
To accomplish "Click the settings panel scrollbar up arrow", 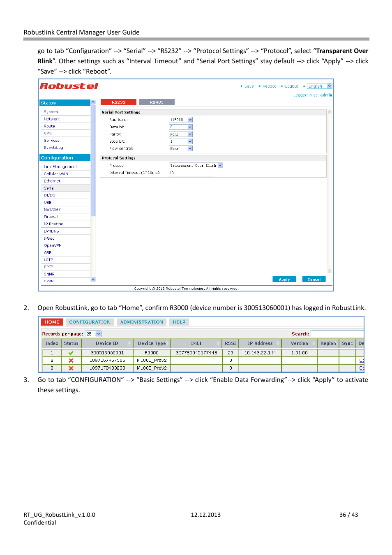I will coord(330,112).
